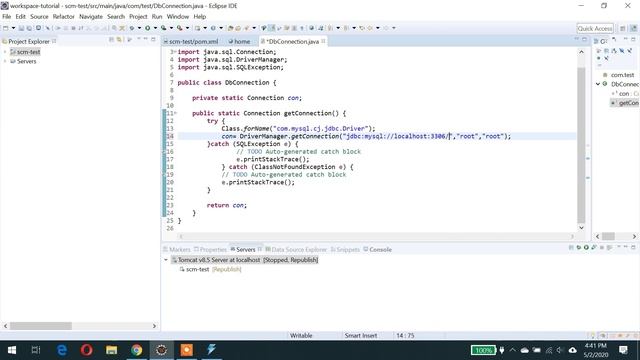Screen dimensions: 640x360
Task: Open External Tools dropdown arrow
Action: click(x=187, y=28)
